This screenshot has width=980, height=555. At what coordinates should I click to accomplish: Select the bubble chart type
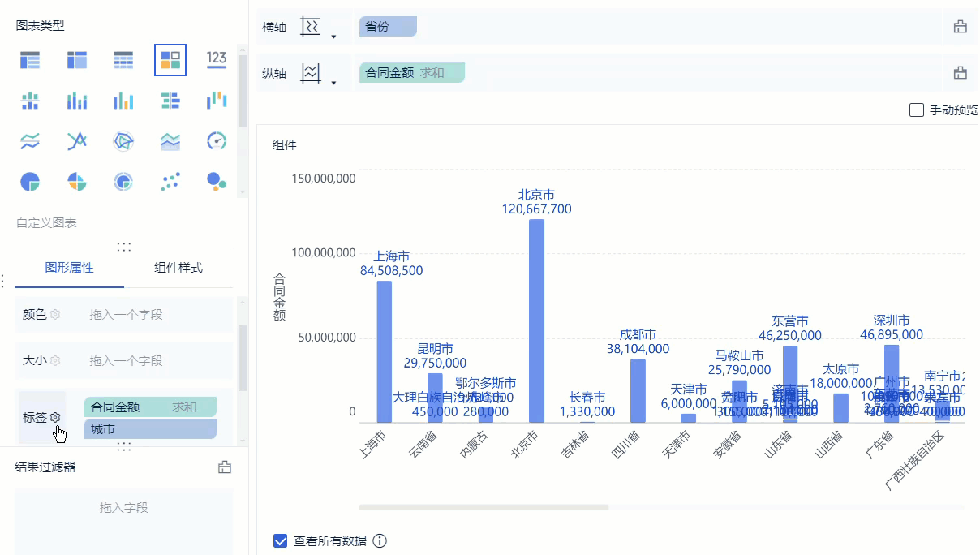click(x=217, y=181)
